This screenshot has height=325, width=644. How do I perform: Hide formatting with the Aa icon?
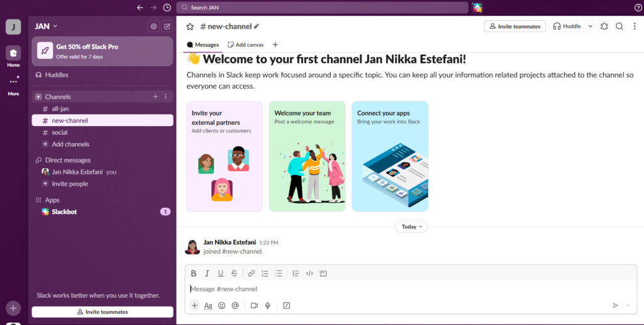pos(208,305)
